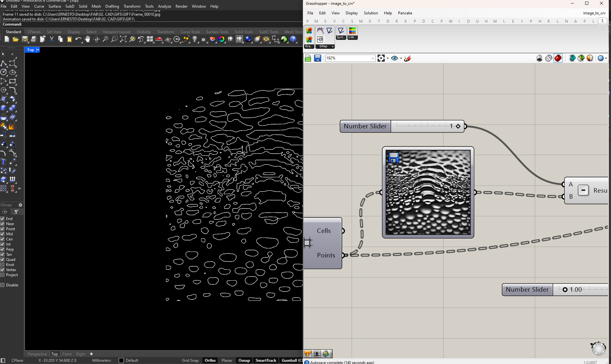Click the lower Number Slider knob at 1.00

(x=565, y=290)
